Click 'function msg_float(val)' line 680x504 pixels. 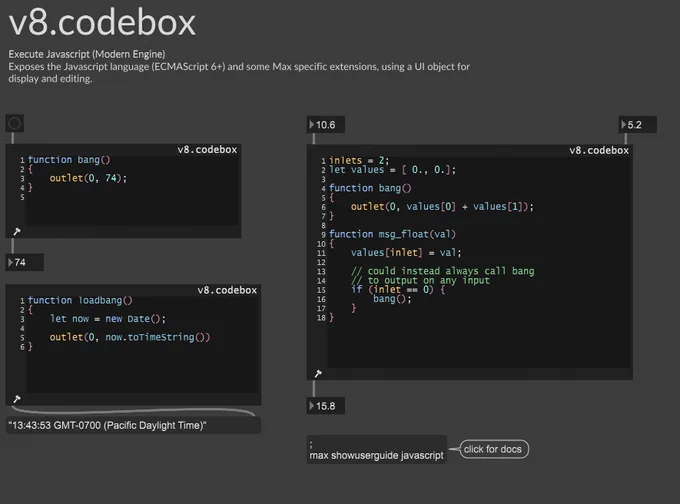(392, 234)
